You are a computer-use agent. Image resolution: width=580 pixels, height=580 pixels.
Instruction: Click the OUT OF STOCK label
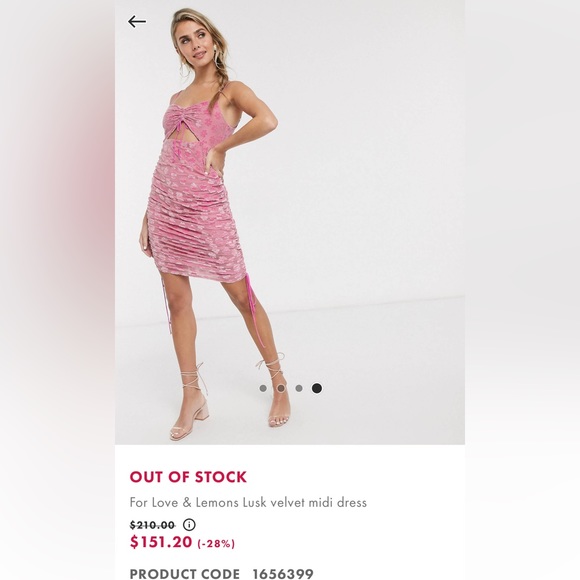[x=188, y=477]
